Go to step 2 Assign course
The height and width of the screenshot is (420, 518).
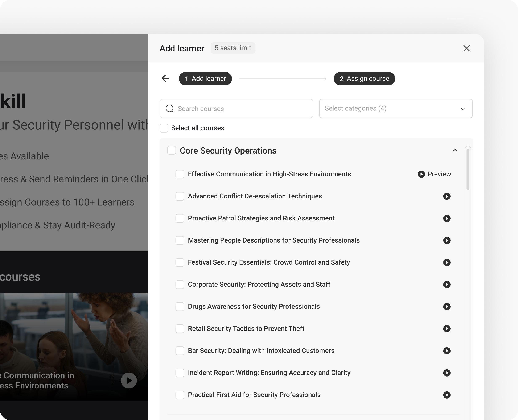(364, 79)
